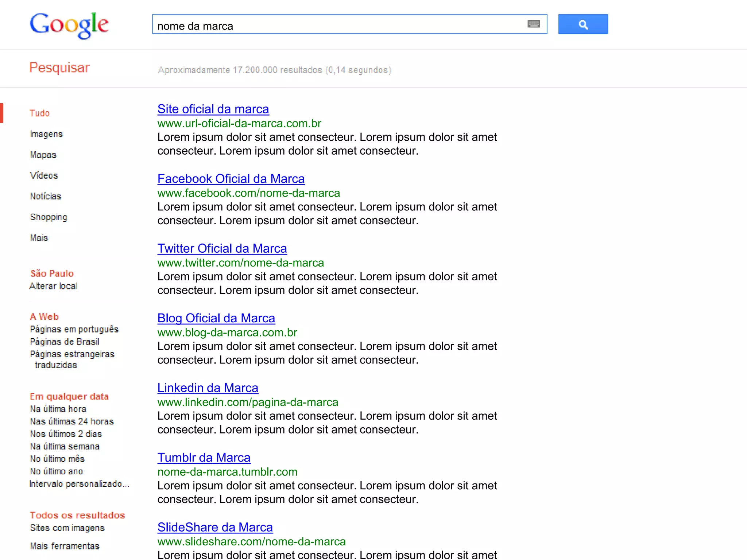Click the www.url-oficial-da-marca.com.br URL
This screenshot has height=560, width=747.
(x=239, y=124)
